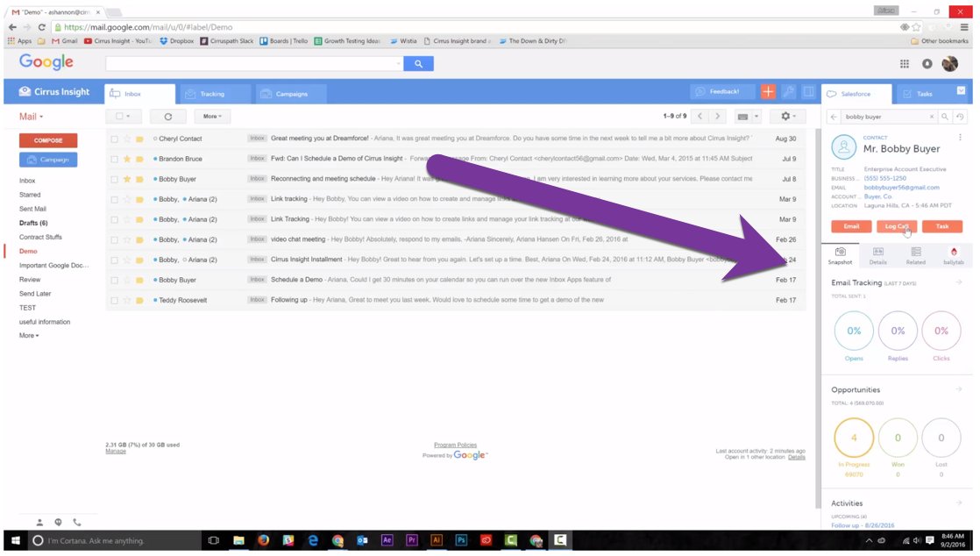
Task: Open the Google apps grid
Action: click(905, 64)
